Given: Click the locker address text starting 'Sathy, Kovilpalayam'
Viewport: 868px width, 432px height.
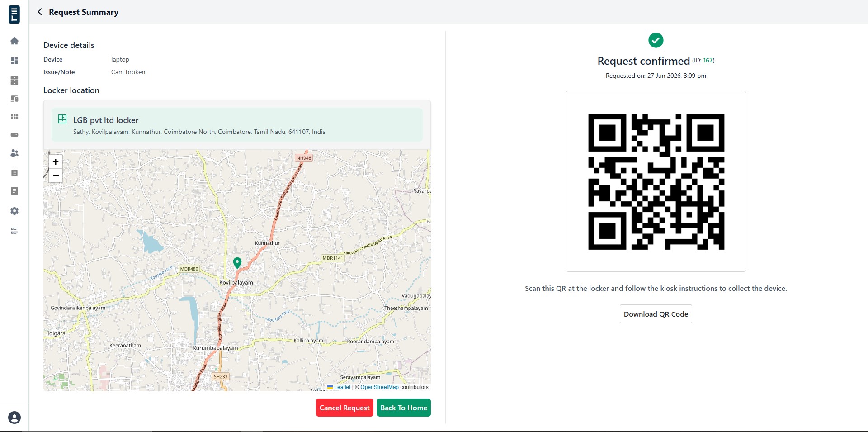Looking at the screenshot, I should tap(199, 132).
